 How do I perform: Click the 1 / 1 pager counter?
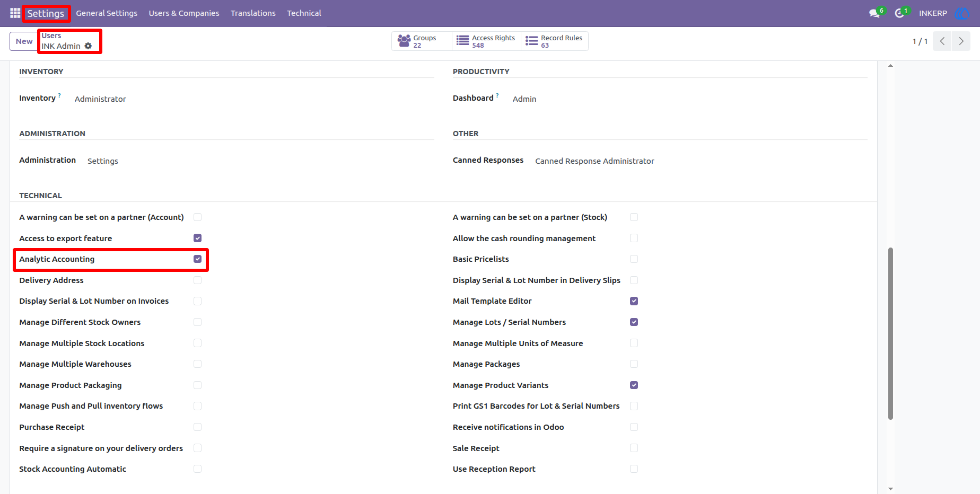920,41
